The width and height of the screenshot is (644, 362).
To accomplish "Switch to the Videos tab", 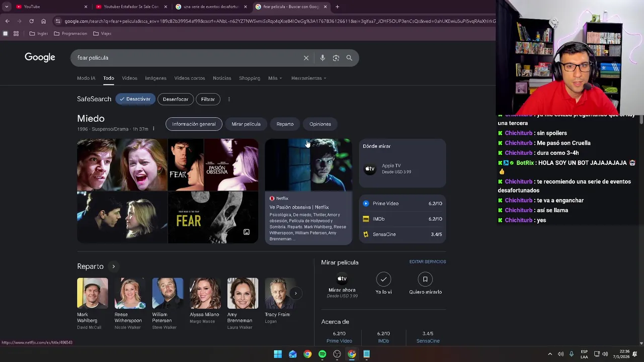I will (129, 78).
